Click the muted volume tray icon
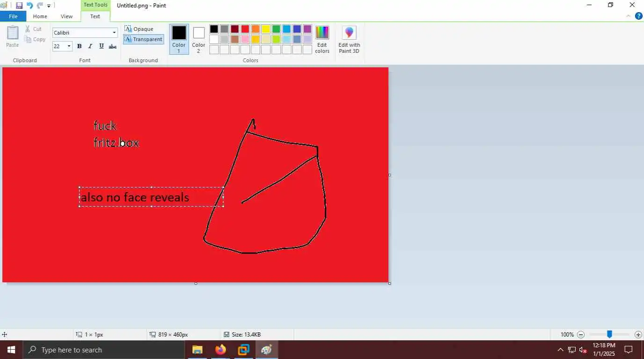Viewport: 644px width, 359px height. click(583, 350)
